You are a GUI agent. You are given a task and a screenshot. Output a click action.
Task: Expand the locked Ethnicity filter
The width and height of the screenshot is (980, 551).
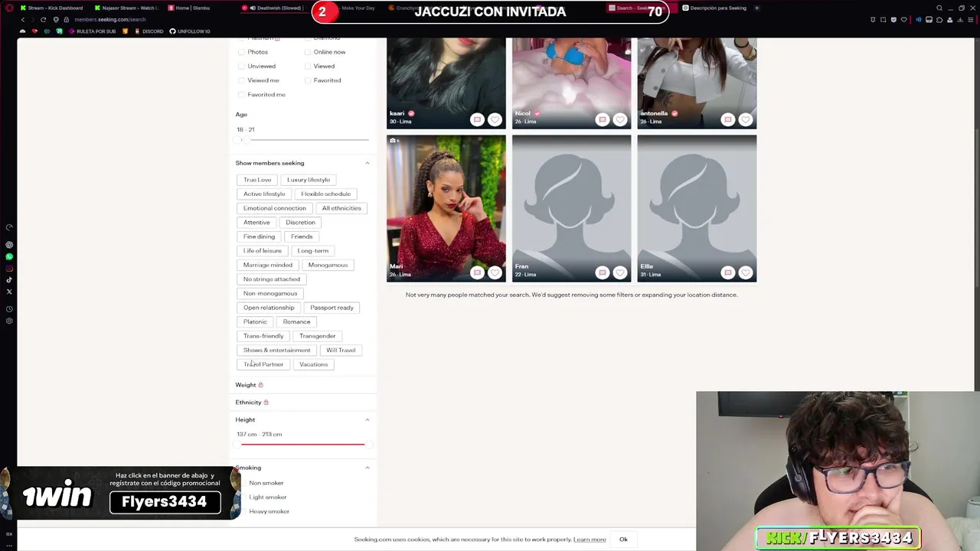tap(252, 402)
